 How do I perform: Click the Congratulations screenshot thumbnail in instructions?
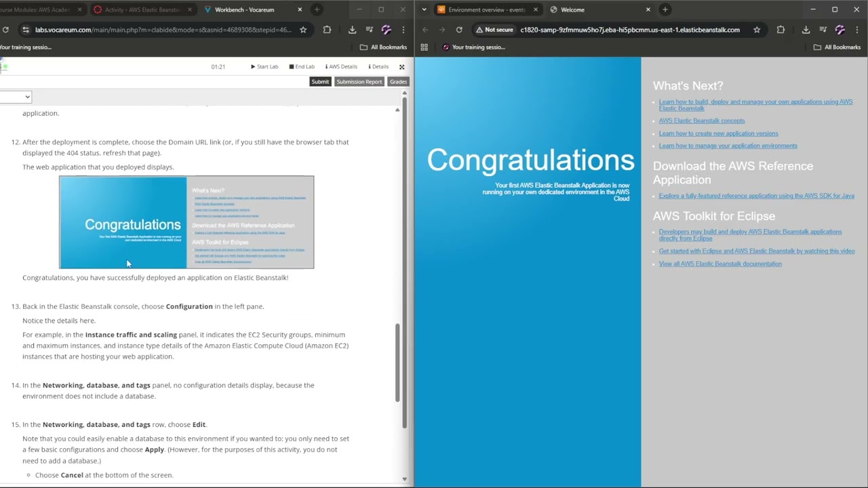click(x=186, y=222)
